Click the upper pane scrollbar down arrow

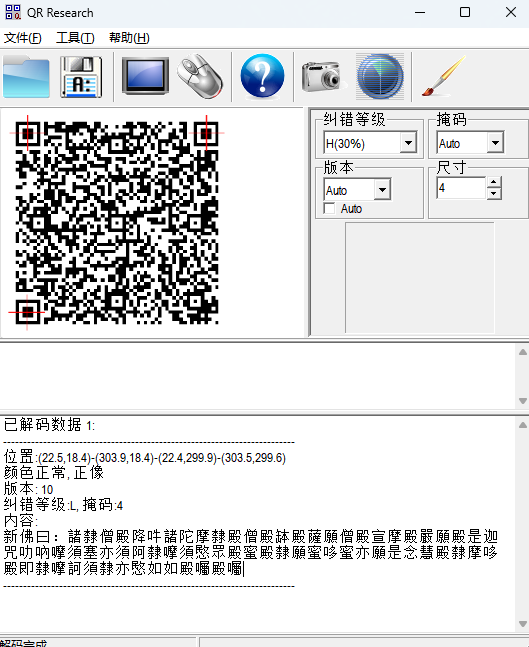click(x=523, y=401)
